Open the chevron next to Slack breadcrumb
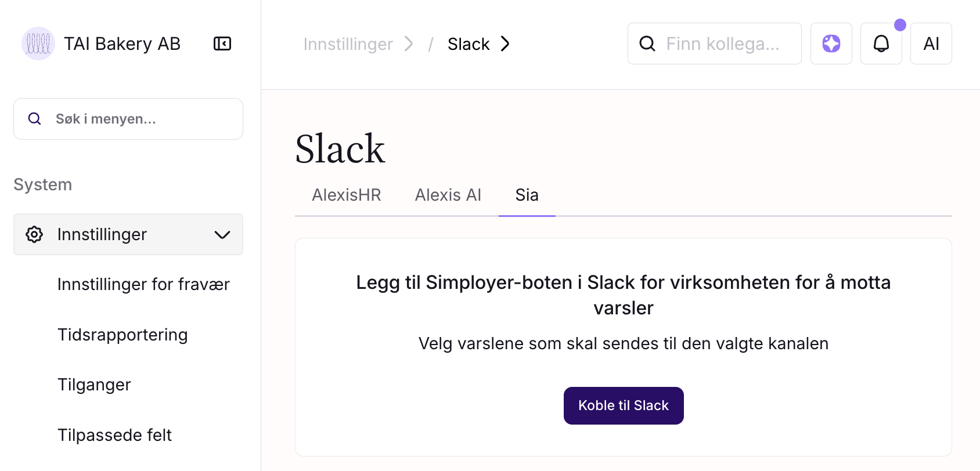980x471 pixels. (505, 44)
